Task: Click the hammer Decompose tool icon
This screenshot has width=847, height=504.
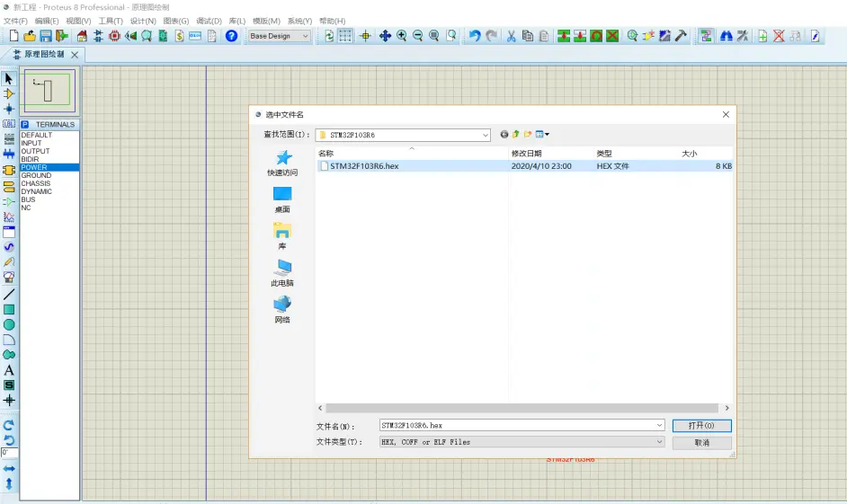Action: tap(681, 36)
